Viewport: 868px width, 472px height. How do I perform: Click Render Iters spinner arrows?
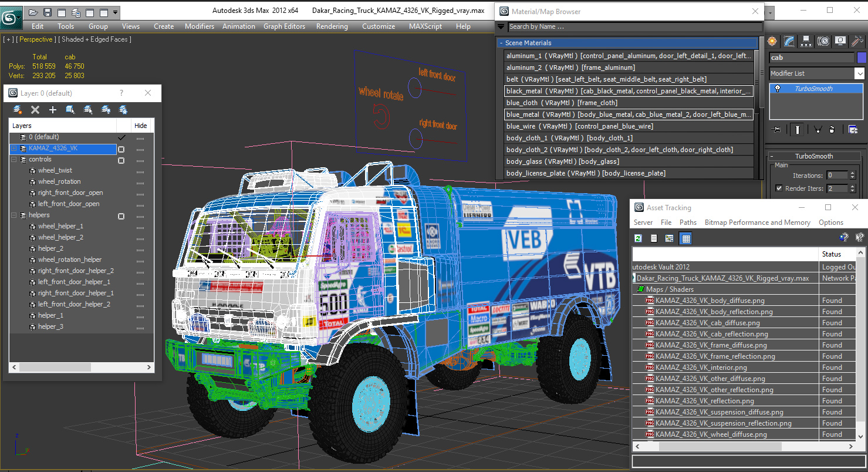[853, 188]
